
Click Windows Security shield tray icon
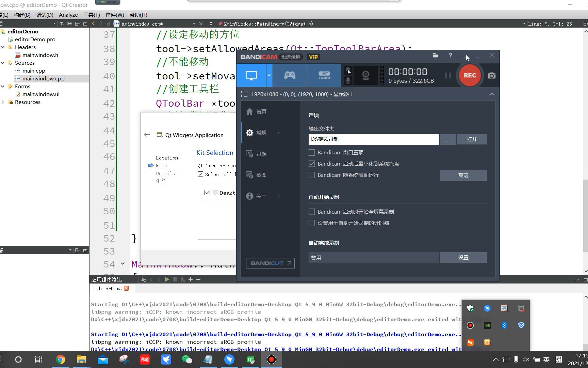pyautogui.click(x=470, y=308)
